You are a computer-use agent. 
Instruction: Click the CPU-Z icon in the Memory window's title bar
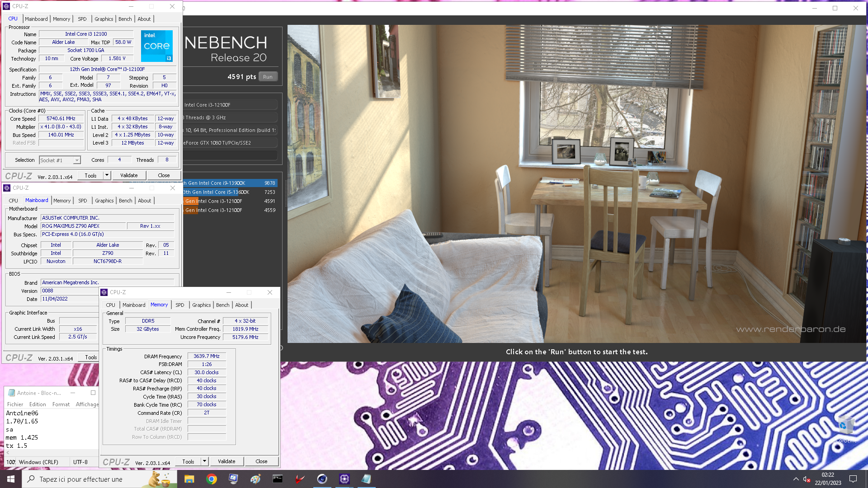[x=104, y=292]
